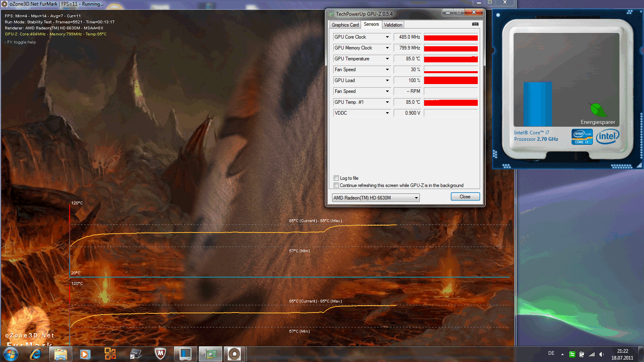Click the GPU Temperature red graph bar
The image size is (644, 362).
(x=451, y=59)
